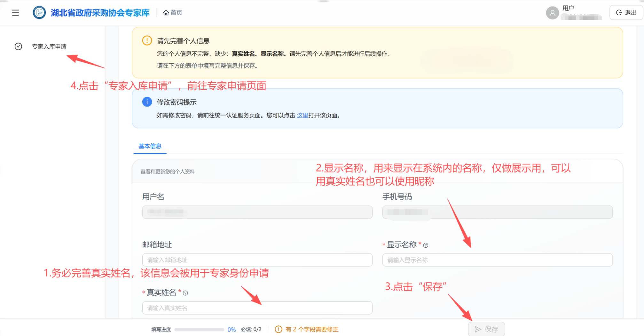Click the user avatar in the header
This screenshot has height=336, width=644.
click(x=552, y=12)
